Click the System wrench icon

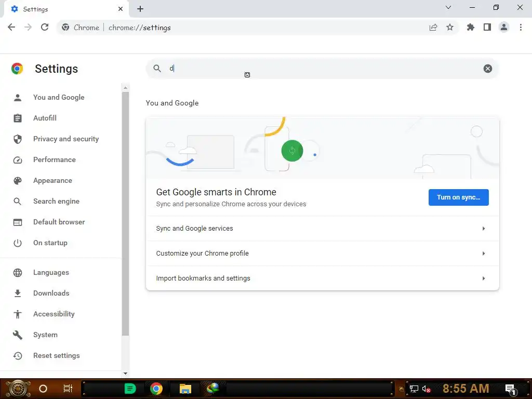(x=18, y=335)
